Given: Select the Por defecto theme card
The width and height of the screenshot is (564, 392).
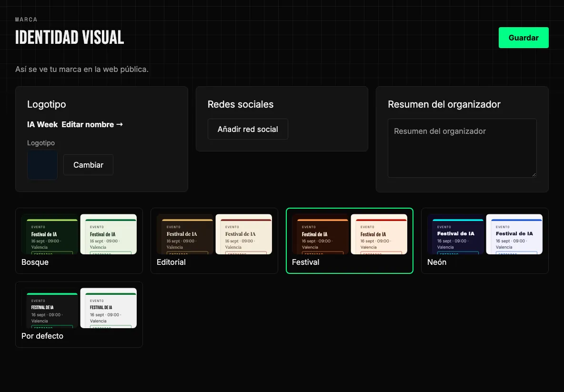Looking at the screenshot, I should (x=79, y=314).
